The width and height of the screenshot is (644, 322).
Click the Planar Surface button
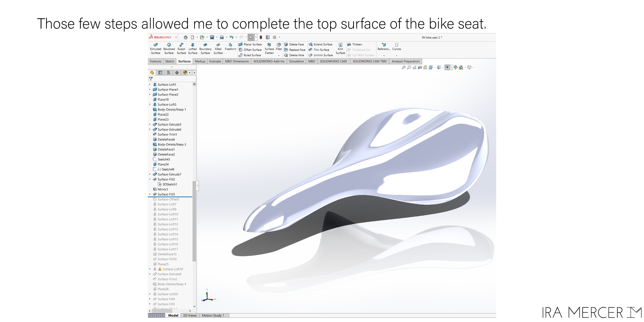pos(250,44)
